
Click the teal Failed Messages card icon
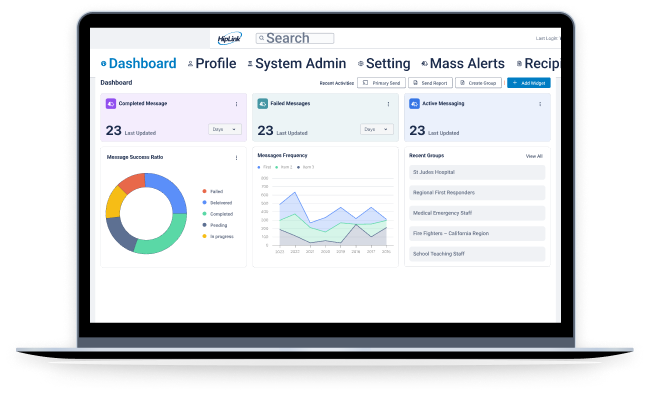tap(262, 104)
